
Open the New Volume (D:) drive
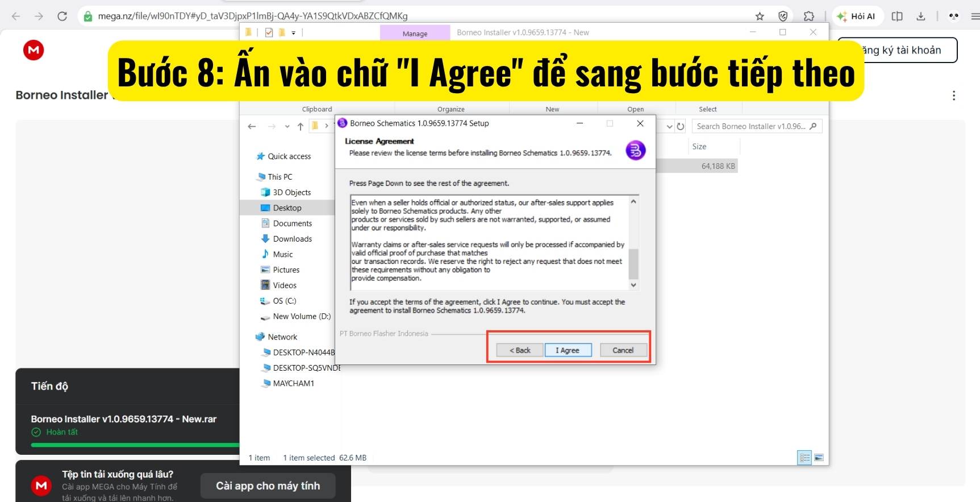(x=302, y=317)
